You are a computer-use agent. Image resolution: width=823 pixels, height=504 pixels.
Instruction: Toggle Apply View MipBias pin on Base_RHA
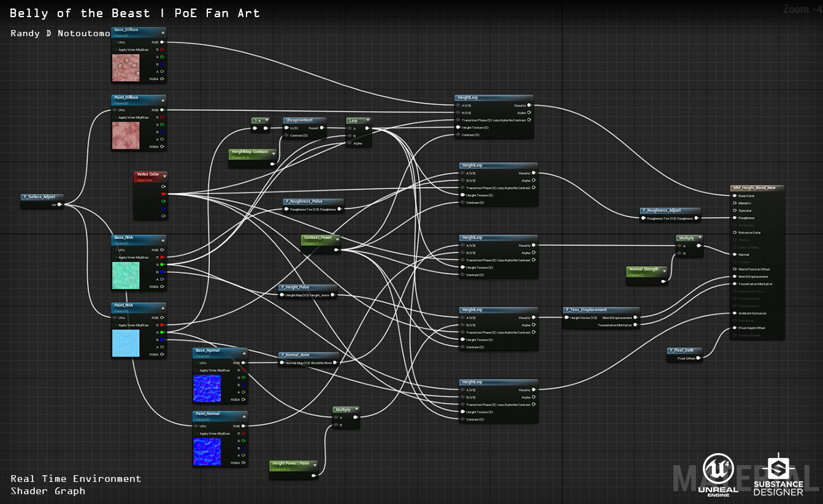(x=115, y=258)
